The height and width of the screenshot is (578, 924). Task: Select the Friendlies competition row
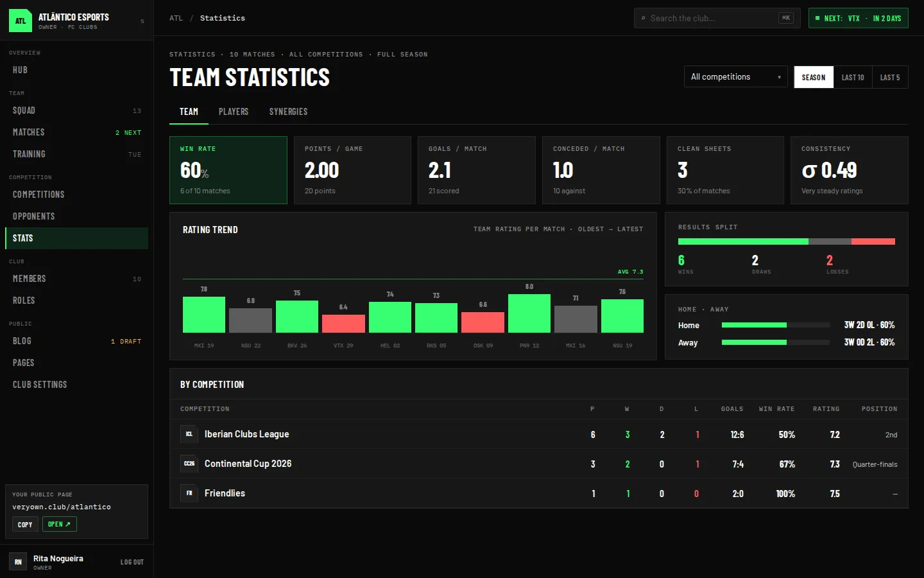pos(539,493)
